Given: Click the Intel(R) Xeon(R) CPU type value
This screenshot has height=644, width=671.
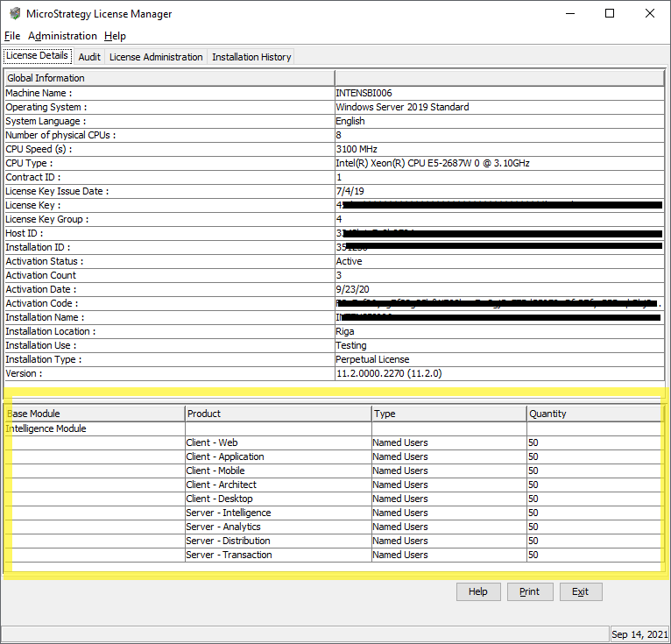Looking at the screenshot, I should point(433,163).
